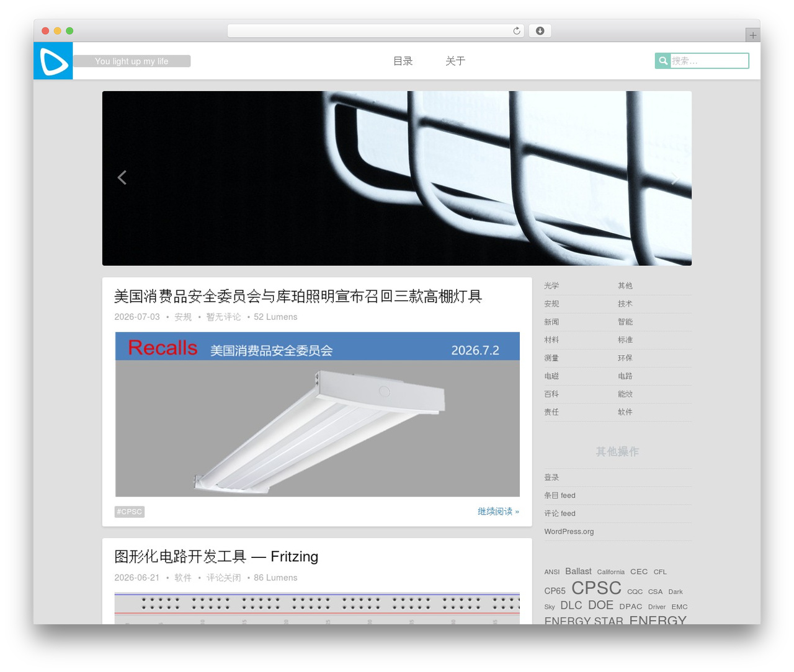Show the previous slide in the banner
The height and width of the screenshot is (672, 794).
coord(122,178)
